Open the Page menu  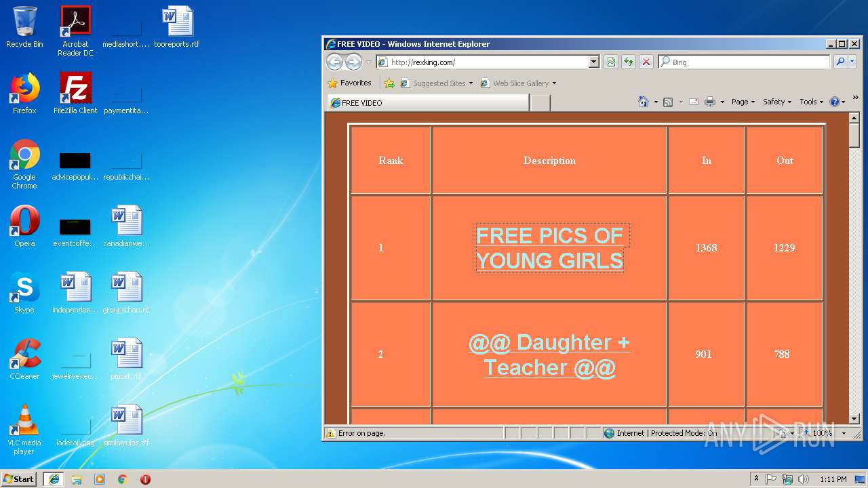pos(743,102)
